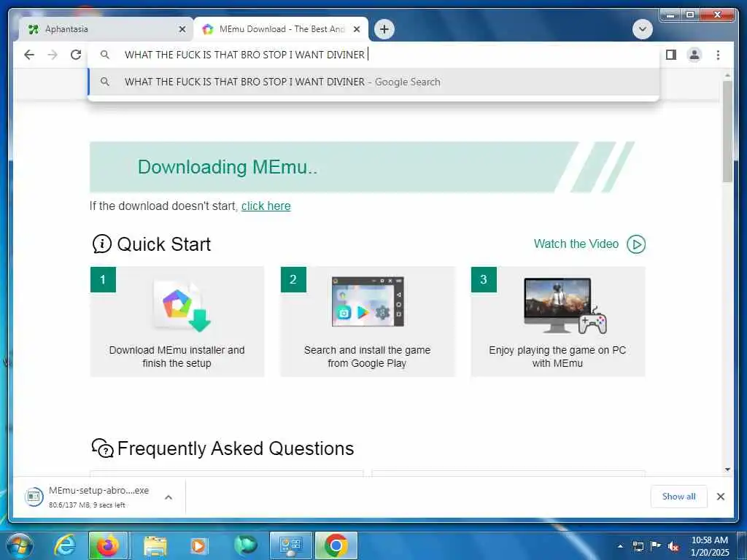The width and height of the screenshot is (747, 560).
Task: Click the MEmu-setup exe download item
Action: [x=98, y=497]
